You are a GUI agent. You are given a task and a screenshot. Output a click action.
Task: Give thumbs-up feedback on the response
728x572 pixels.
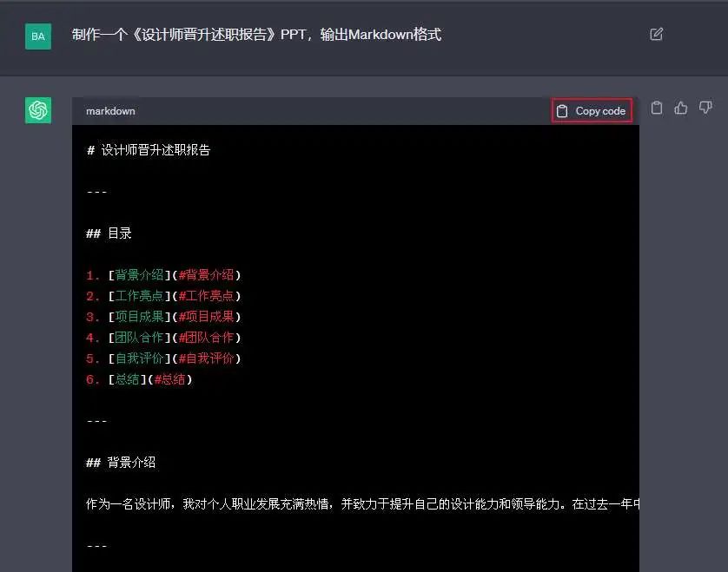(681, 108)
